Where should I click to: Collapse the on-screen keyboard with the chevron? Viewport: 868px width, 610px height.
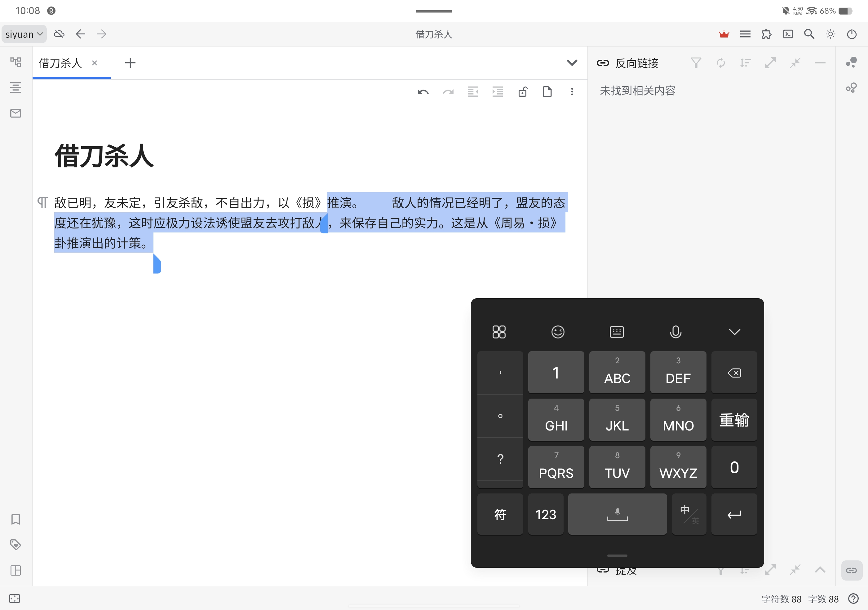[x=735, y=331]
